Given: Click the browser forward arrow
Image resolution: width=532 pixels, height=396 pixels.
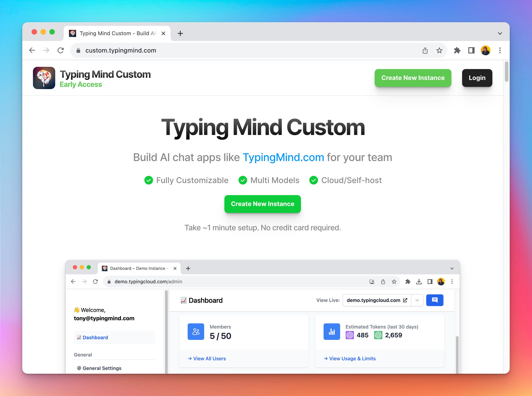Looking at the screenshot, I should click(46, 50).
